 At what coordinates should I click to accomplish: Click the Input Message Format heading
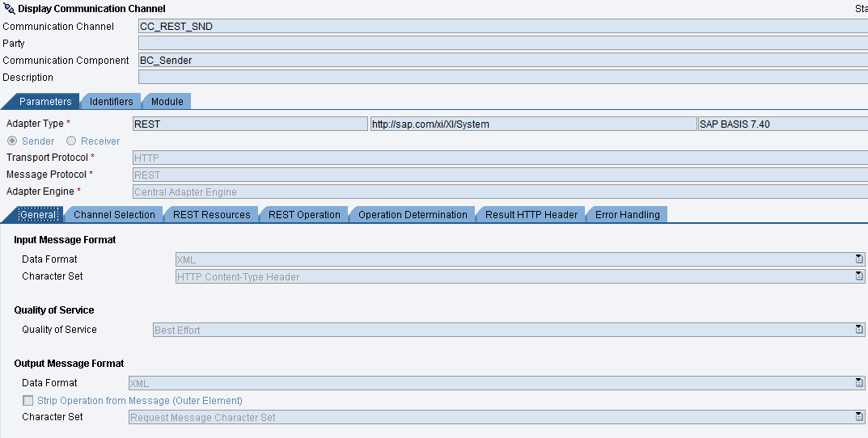click(x=65, y=239)
